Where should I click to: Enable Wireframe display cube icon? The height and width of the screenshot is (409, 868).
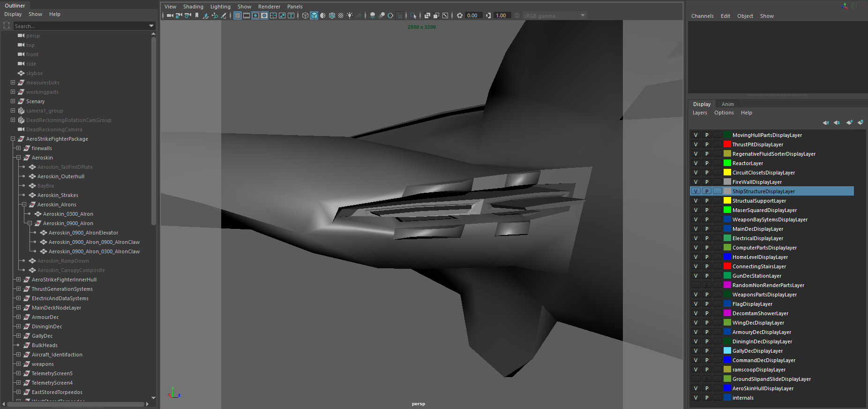click(x=305, y=15)
